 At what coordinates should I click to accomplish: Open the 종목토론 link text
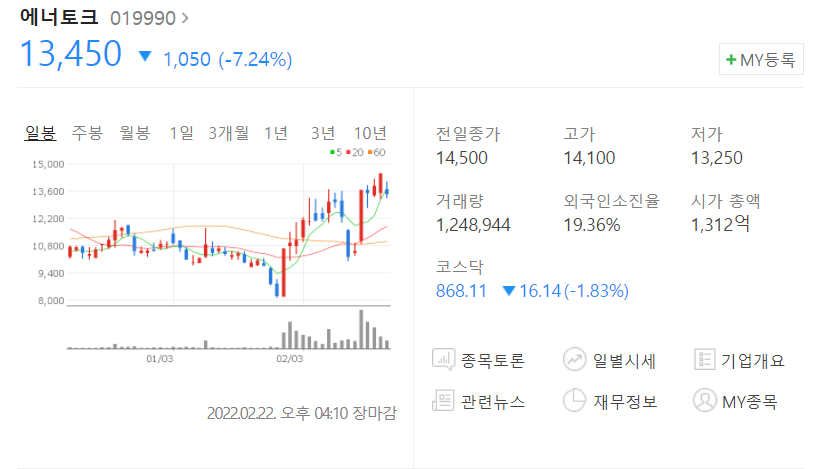pos(492,360)
